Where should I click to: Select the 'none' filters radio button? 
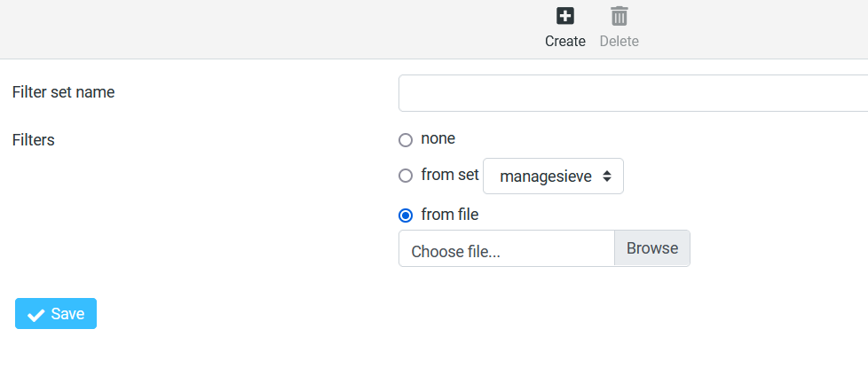(x=406, y=140)
